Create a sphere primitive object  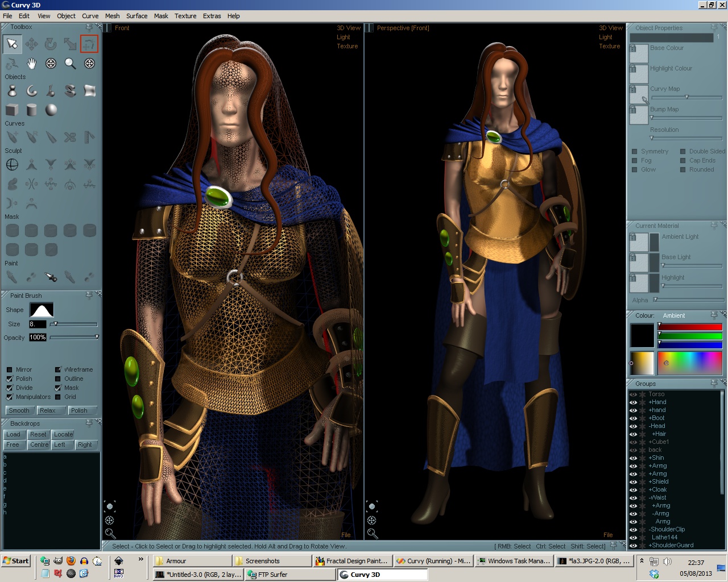[x=51, y=110]
